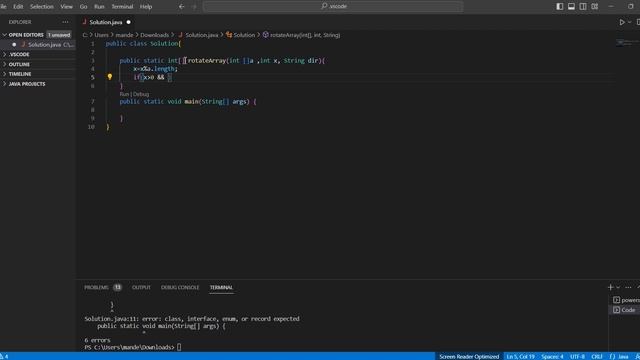Click unsaved dot on Solution.java tab
The height and width of the screenshot is (360, 640).
129,22
